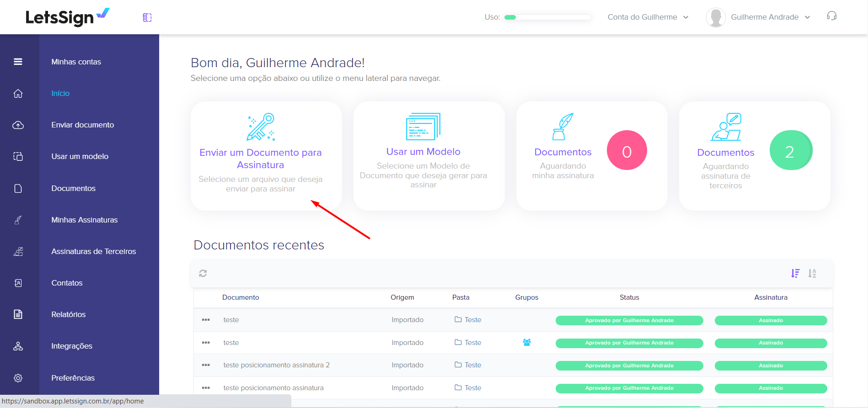Click Enviar um Documento para Assinatura title
This screenshot has height=408, width=868.
[x=261, y=159]
